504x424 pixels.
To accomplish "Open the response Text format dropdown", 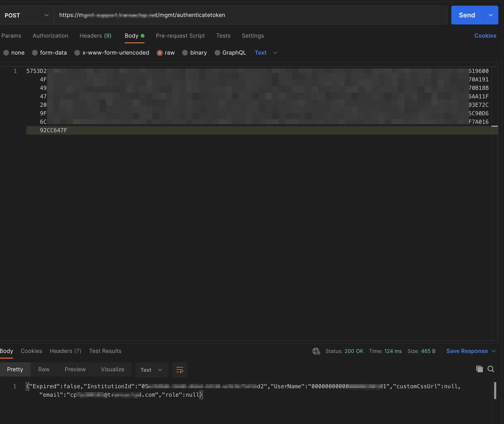I will 152,370.
